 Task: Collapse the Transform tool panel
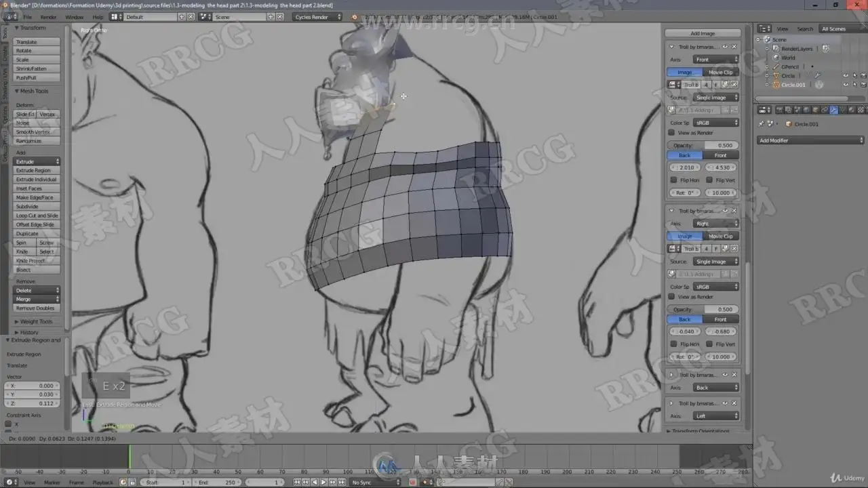click(16, 28)
